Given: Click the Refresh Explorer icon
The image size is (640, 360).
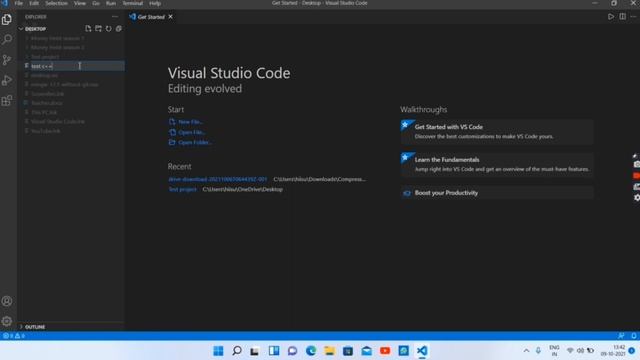Looking at the screenshot, I should (x=109, y=29).
